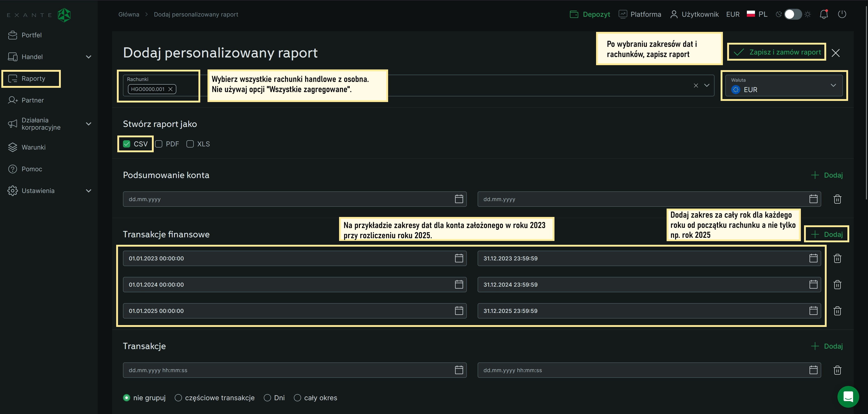Viewport: 868px width, 414px height.
Task: Select the 'cały okres' radio option
Action: (297, 398)
